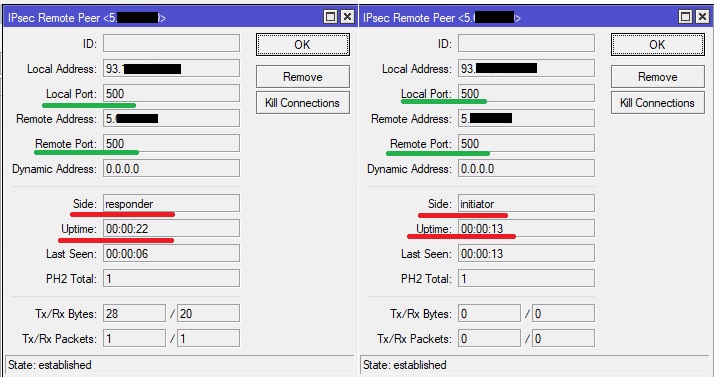The width and height of the screenshot is (715, 377).
Task: Select Local Port 500 in the initiator window
Action: click(x=526, y=93)
